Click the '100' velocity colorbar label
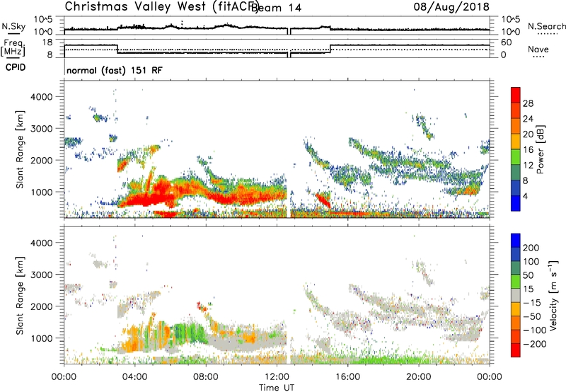 531,261
